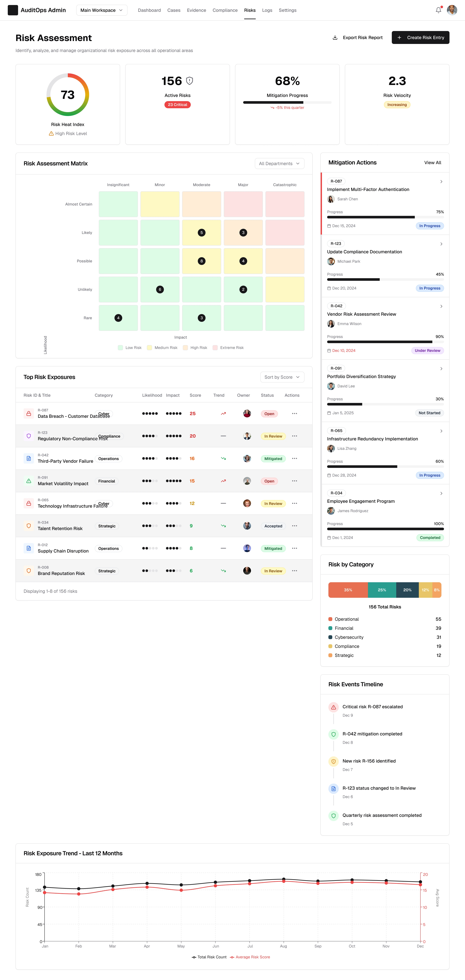Screen dimensions: 465x980
Task: Click the Export Risk Report download icon
Action: (x=335, y=38)
